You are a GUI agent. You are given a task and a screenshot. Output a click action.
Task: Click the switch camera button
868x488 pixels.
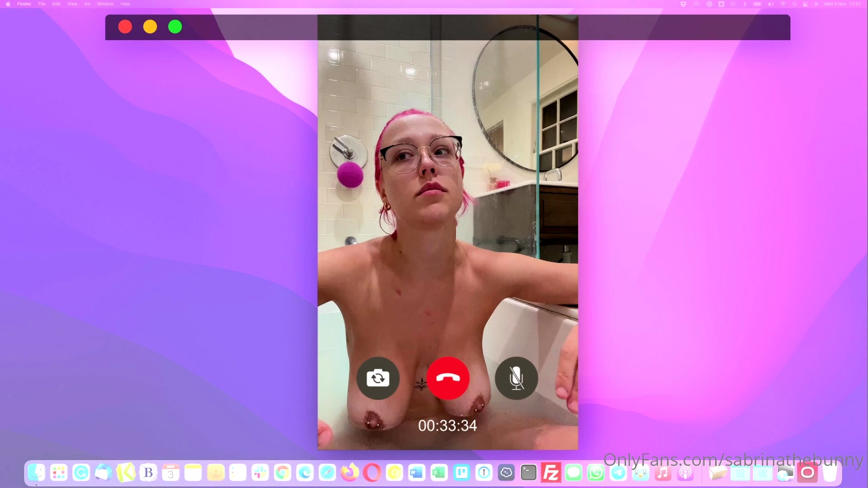click(378, 378)
